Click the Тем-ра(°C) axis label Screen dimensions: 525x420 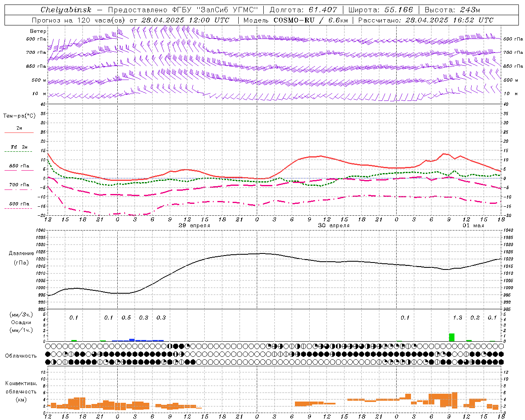click(19, 116)
